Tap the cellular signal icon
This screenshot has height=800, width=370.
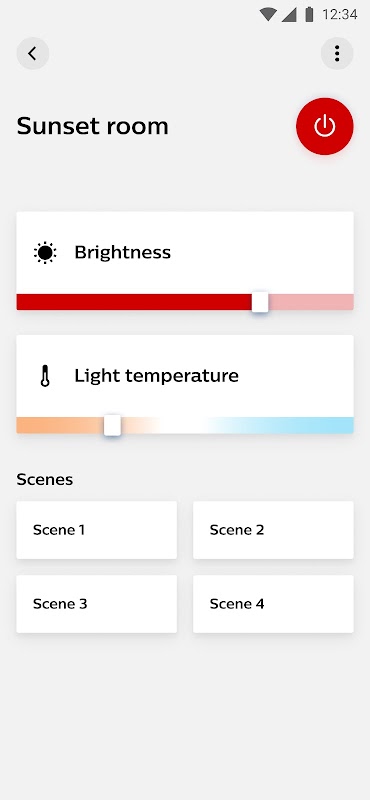[289, 14]
